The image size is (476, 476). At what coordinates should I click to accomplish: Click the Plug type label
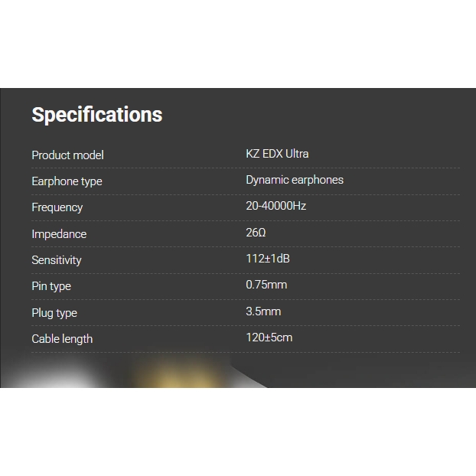coord(54,313)
